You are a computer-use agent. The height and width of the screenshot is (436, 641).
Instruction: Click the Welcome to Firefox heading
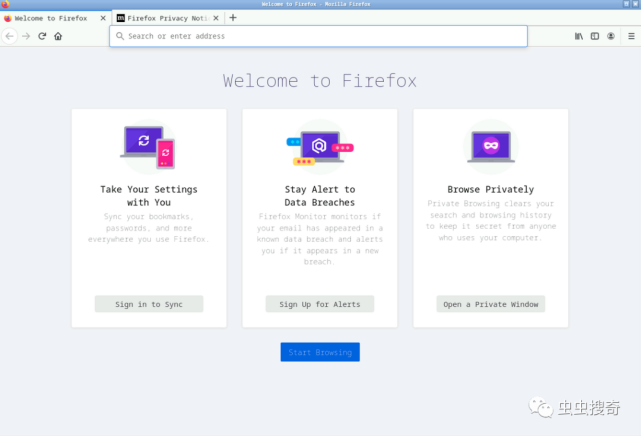tap(320, 80)
